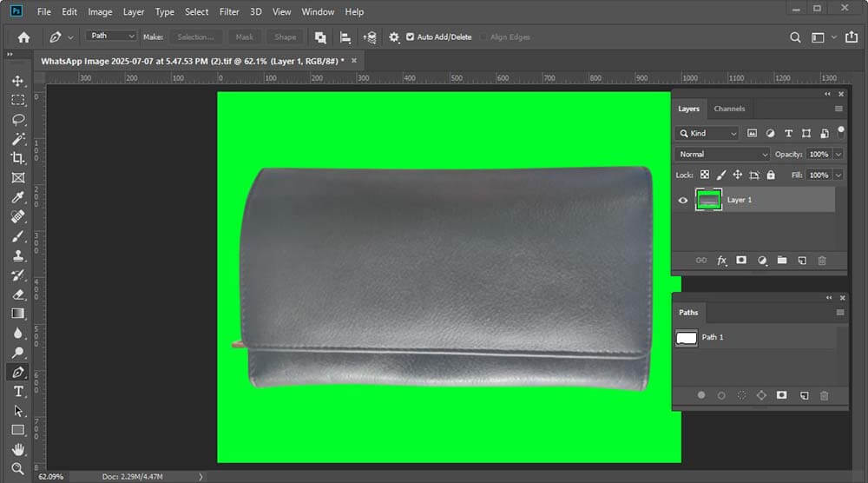This screenshot has height=483, width=868.
Task: Switch to the Channels tab
Action: [729, 109]
